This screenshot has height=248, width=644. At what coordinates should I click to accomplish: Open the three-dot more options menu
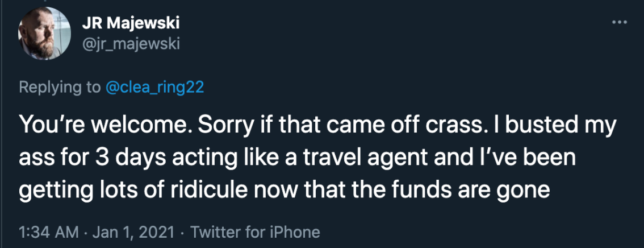[617, 22]
